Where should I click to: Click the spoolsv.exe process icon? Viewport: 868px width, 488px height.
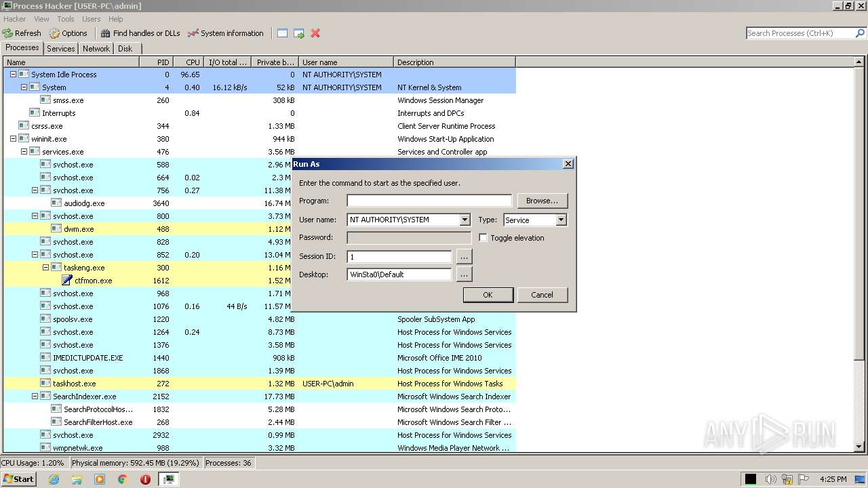(45, 319)
